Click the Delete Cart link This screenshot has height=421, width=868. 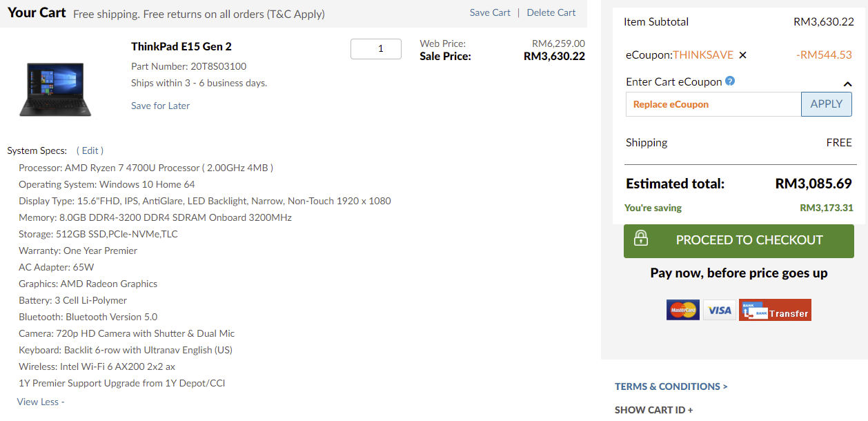click(x=551, y=12)
